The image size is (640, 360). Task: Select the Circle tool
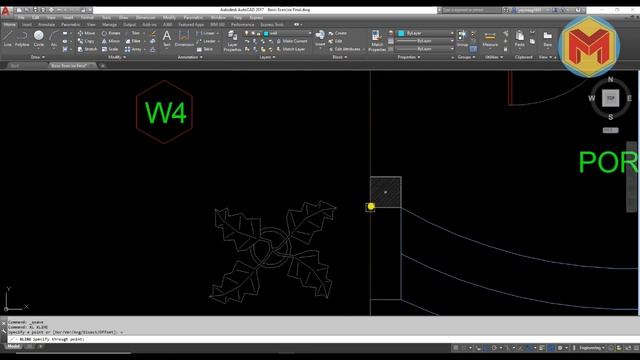(39, 39)
